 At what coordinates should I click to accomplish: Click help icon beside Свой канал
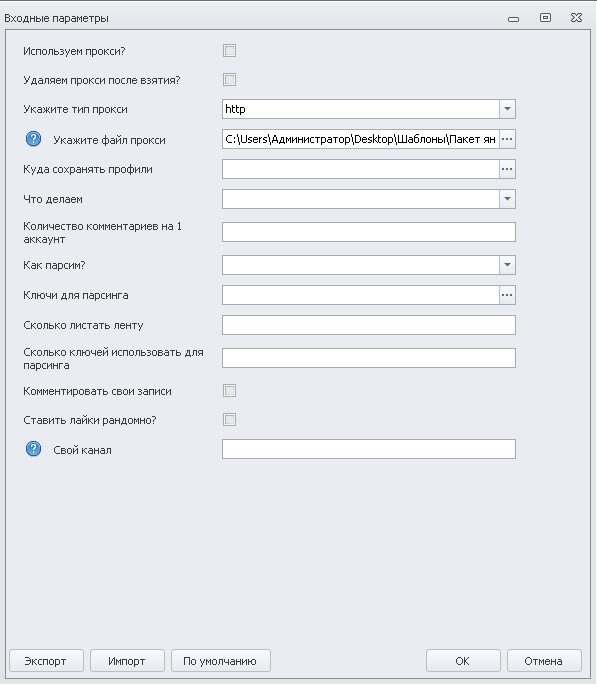[x=34, y=449]
